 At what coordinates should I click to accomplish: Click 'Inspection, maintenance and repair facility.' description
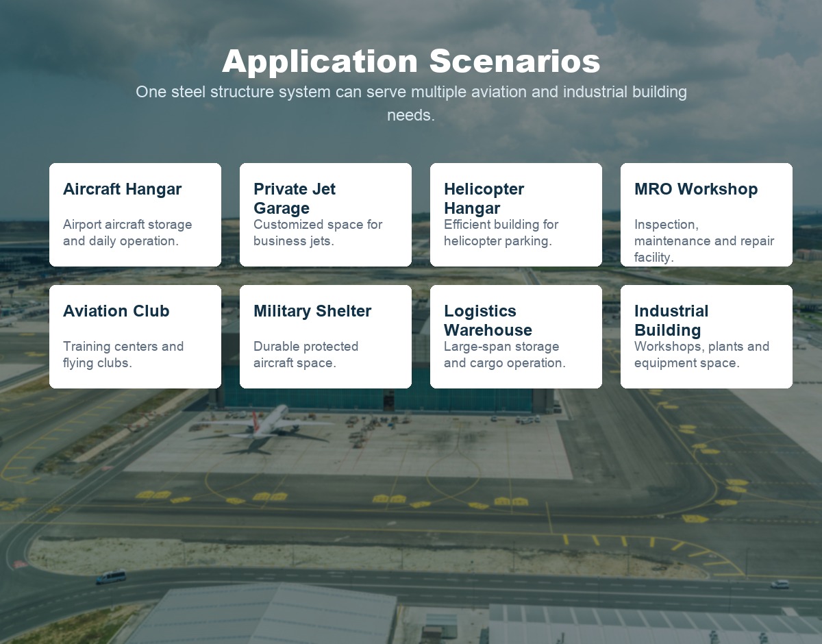coord(704,241)
